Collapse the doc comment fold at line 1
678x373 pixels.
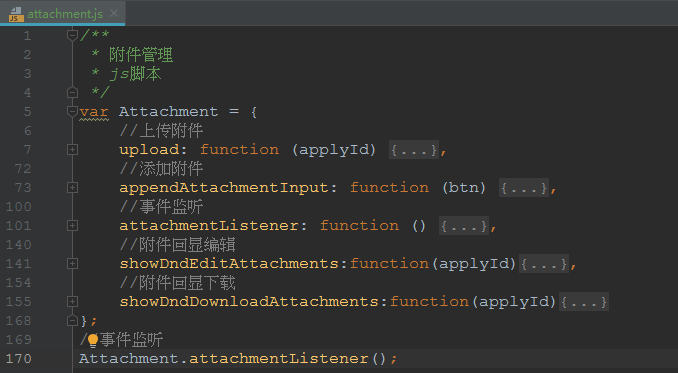tap(72, 35)
